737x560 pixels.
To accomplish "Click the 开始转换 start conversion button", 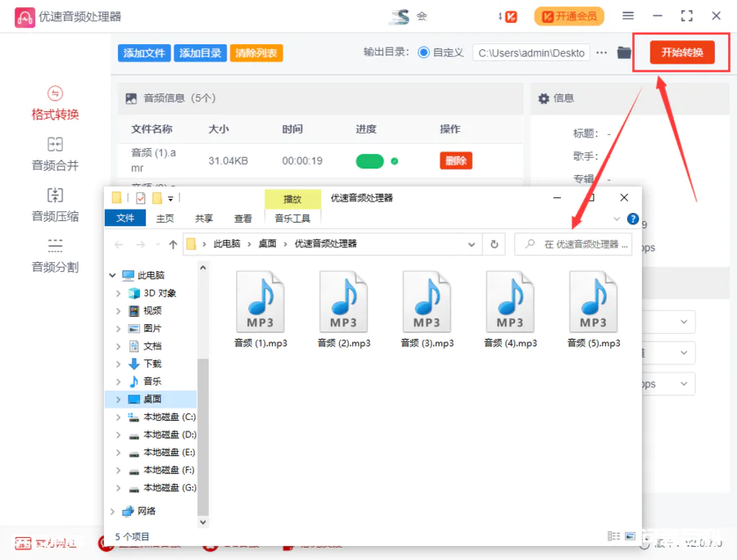I will click(682, 52).
